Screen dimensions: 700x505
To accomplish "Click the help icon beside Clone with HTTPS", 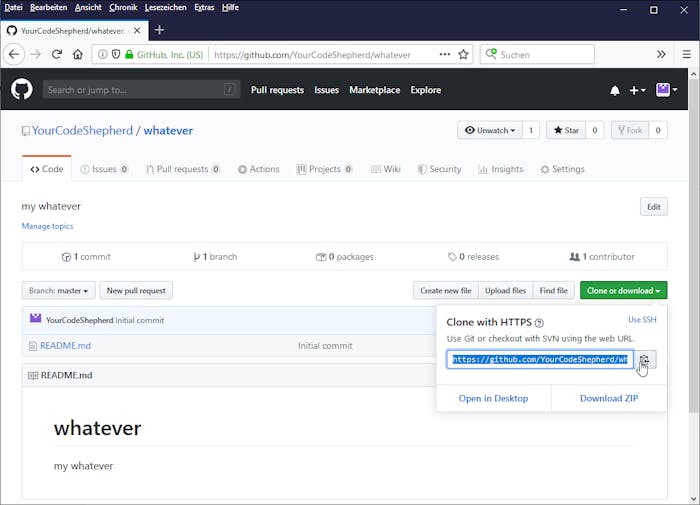I will click(539, 323).
